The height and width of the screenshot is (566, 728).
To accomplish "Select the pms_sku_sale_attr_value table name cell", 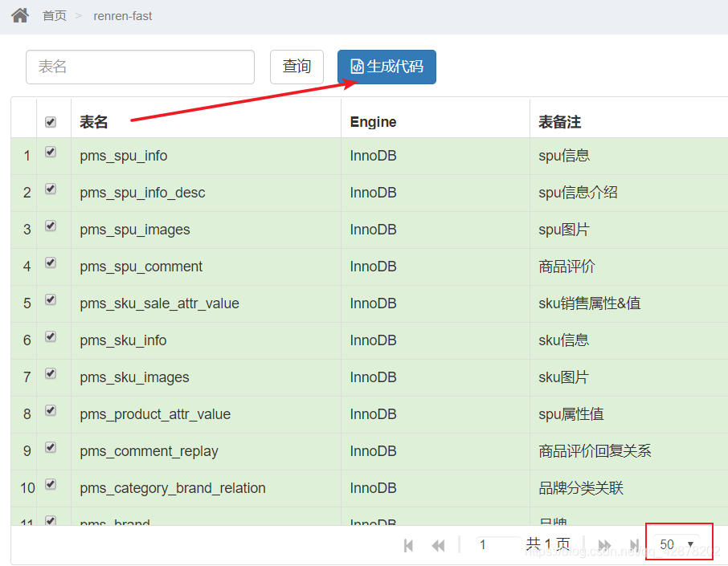I will 207,303.
